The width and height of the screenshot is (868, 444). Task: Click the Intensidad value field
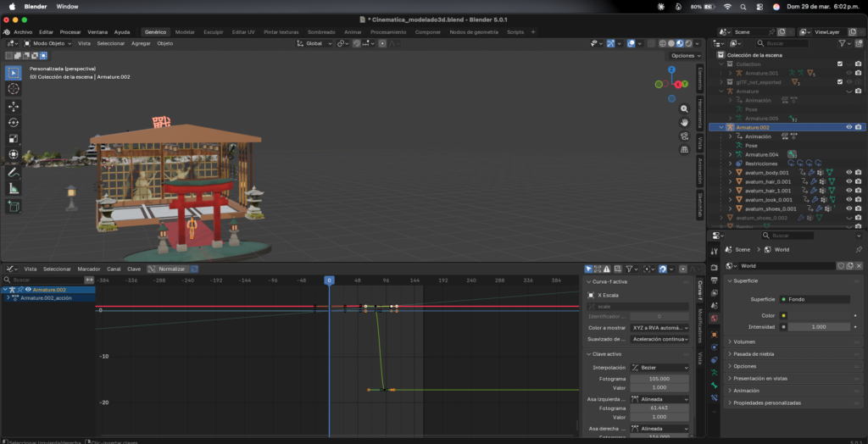tap(818, 326)
